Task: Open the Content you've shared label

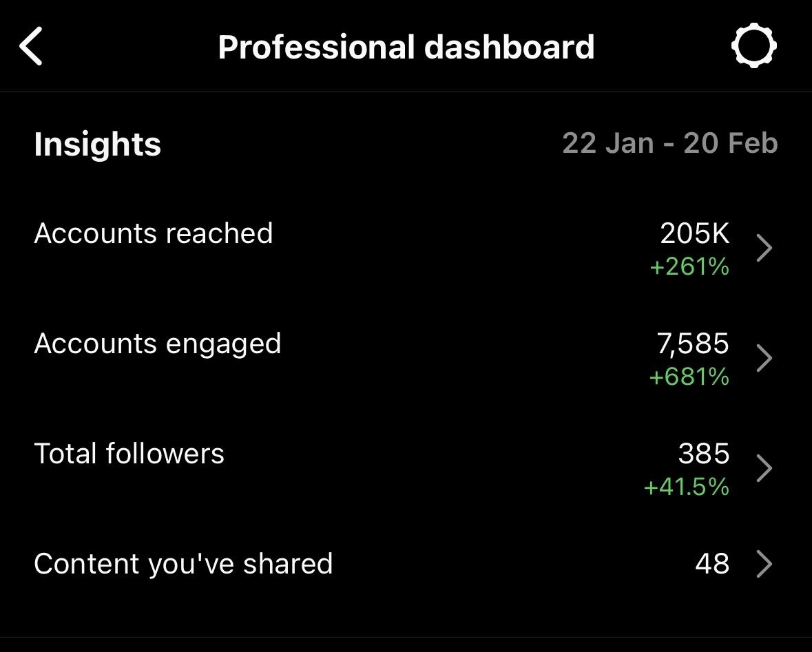Action: point(183,564)
